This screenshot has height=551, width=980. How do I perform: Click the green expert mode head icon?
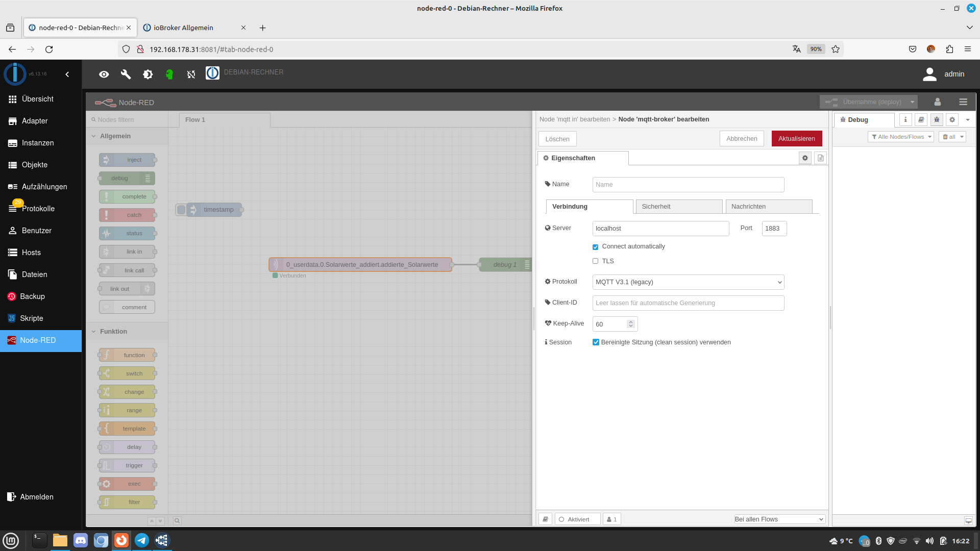(x=169, y=74)
